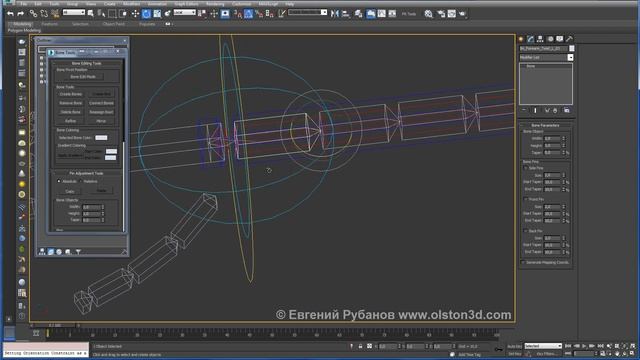The image size is (640, 360).
Task: Toggle the Window/Crossing selection mode icon
Action: tap(123, 14)
